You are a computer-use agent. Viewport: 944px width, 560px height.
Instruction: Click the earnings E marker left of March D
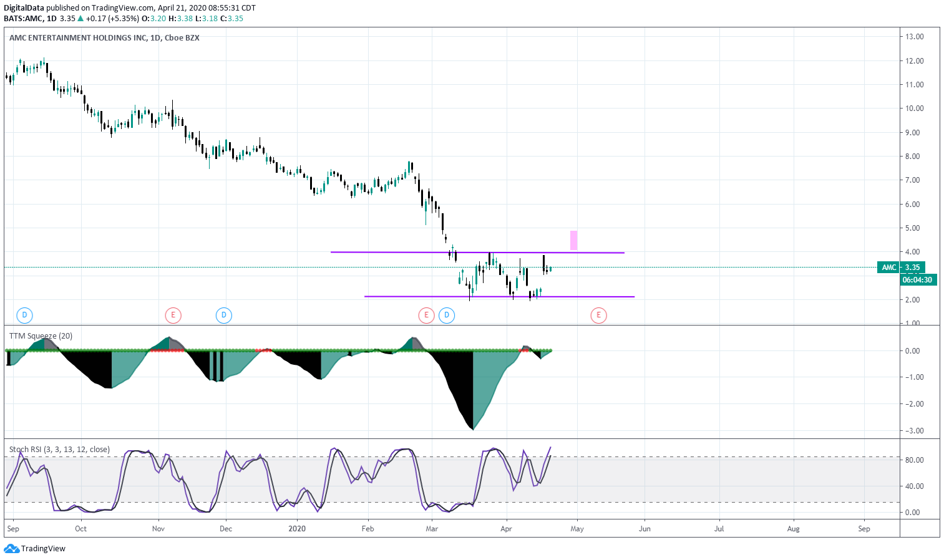pyautogui.click(x=426, y=315)
